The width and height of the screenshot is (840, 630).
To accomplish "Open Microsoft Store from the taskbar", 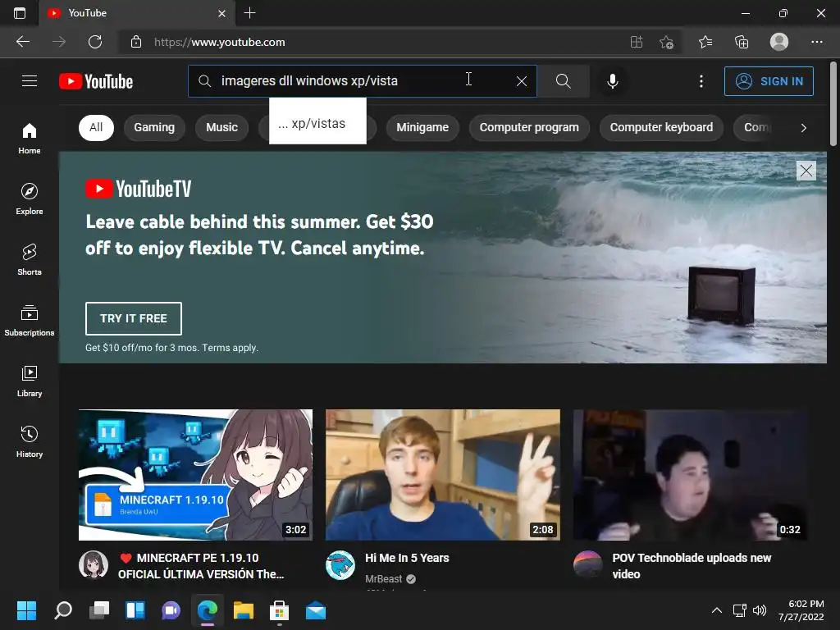I will coord(279,610).
